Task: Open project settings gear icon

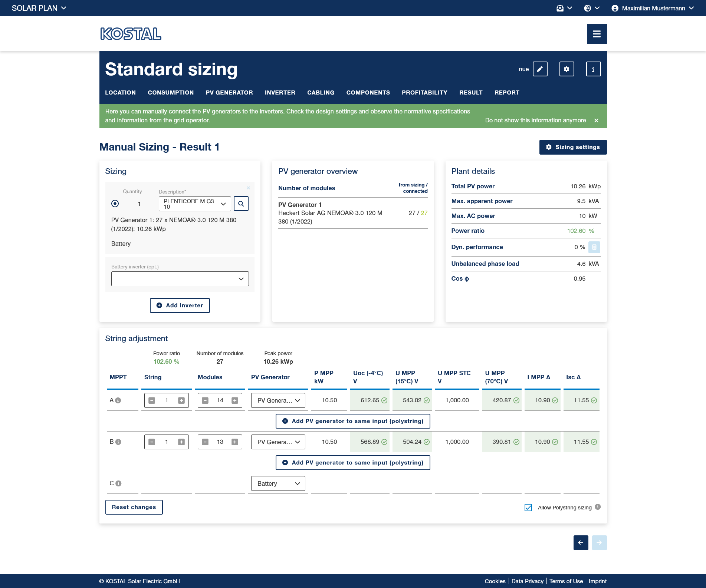Action: 567,69
